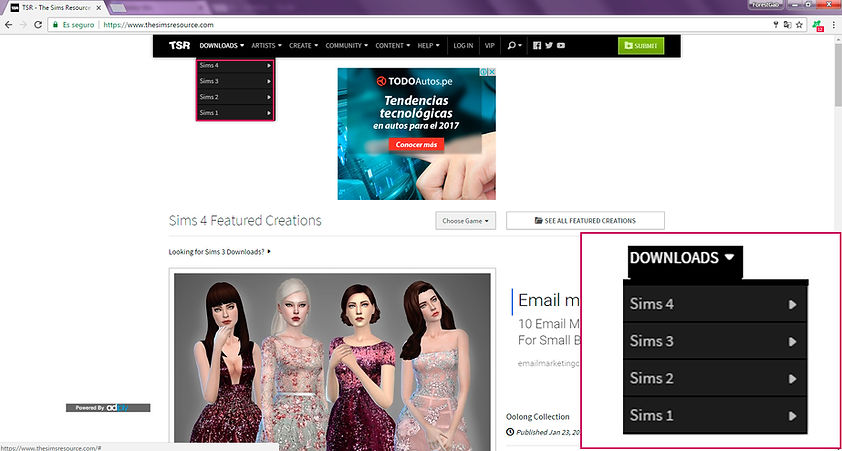Click the magnifier search icon in header
Viewport: 842px width, 451px height.
(x=514, y=46)
